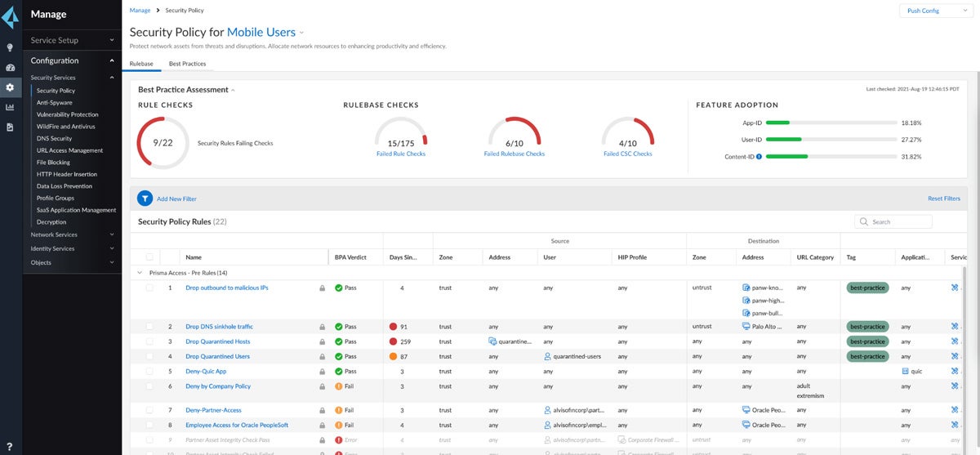The image size is (980, 455).
Task: Open Mobile Users scope dropdown arrow
Action: [301, 33]
